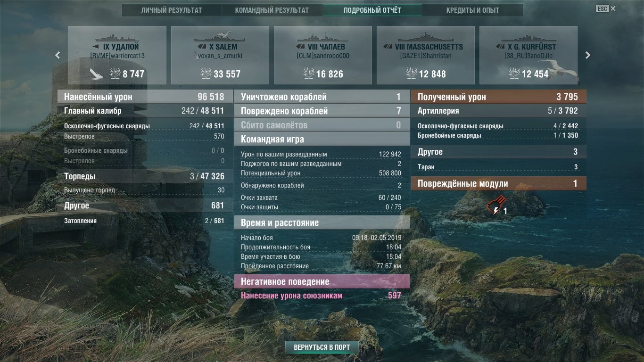Select the X Salem ship card
The image size is (644, 362).
point(220,55)
